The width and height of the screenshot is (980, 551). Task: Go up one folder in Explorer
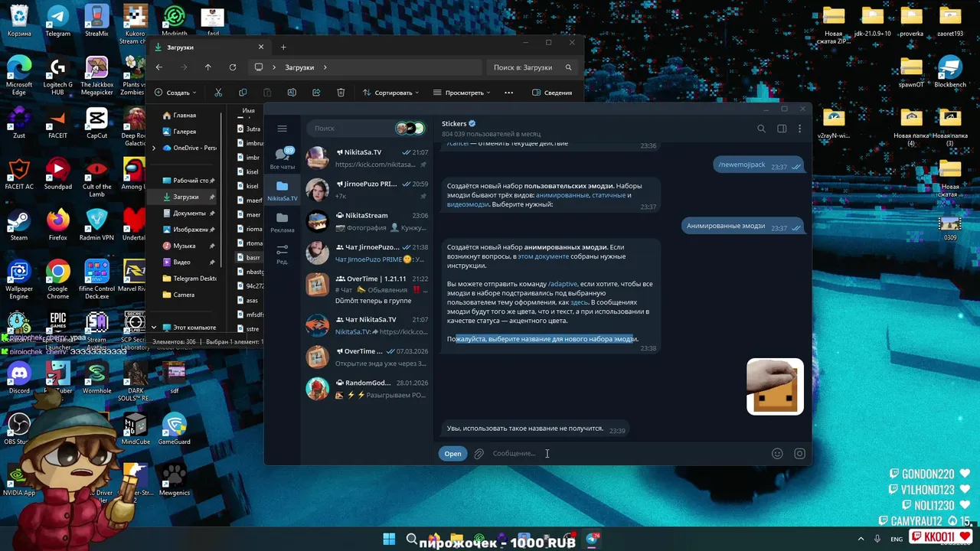tap(207, 67)
